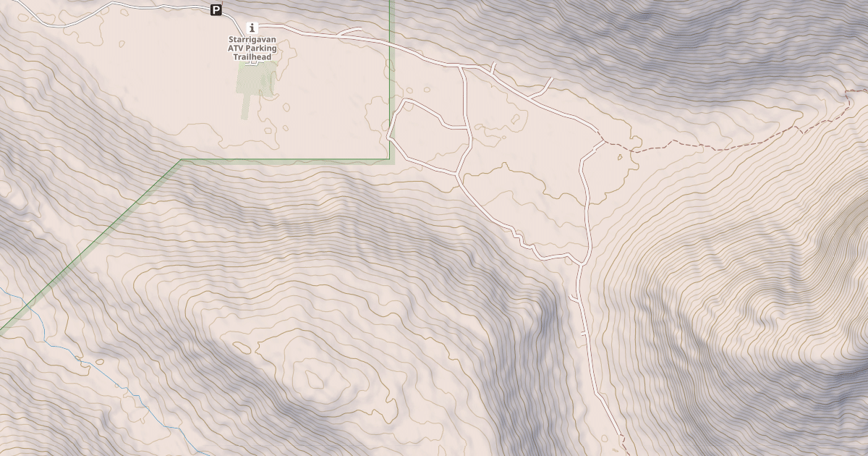This screenshot has width=868, height=456.
Task: Select the Starrigavan ATV Parking Trailhead label
Action: (252, 48)
